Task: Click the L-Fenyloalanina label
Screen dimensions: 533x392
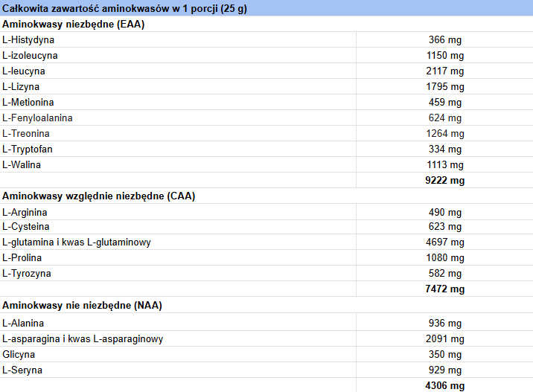Action: click(x=37, y=118)
